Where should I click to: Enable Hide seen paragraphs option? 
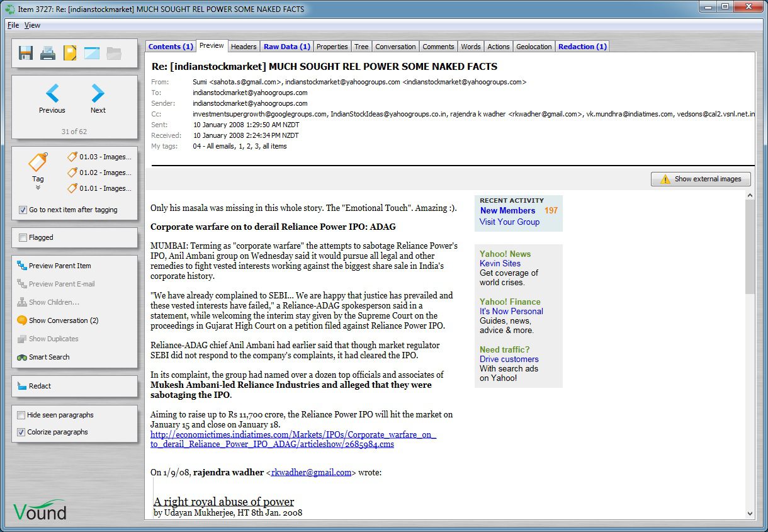click(x=21, y=416)
